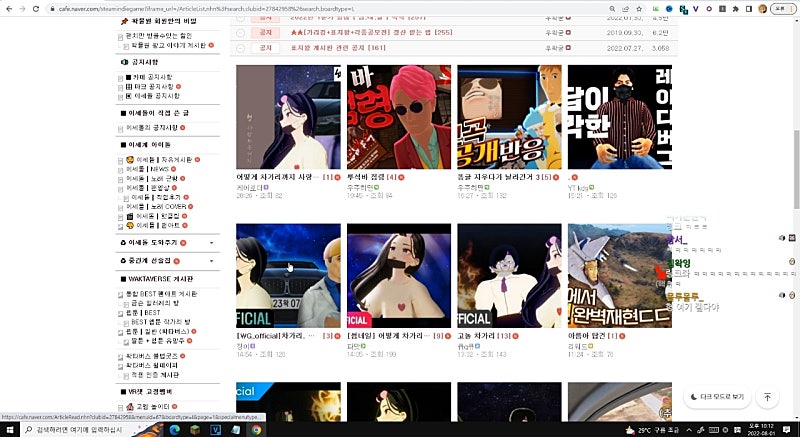Open the blue circle extension icon

coord(669,9)
